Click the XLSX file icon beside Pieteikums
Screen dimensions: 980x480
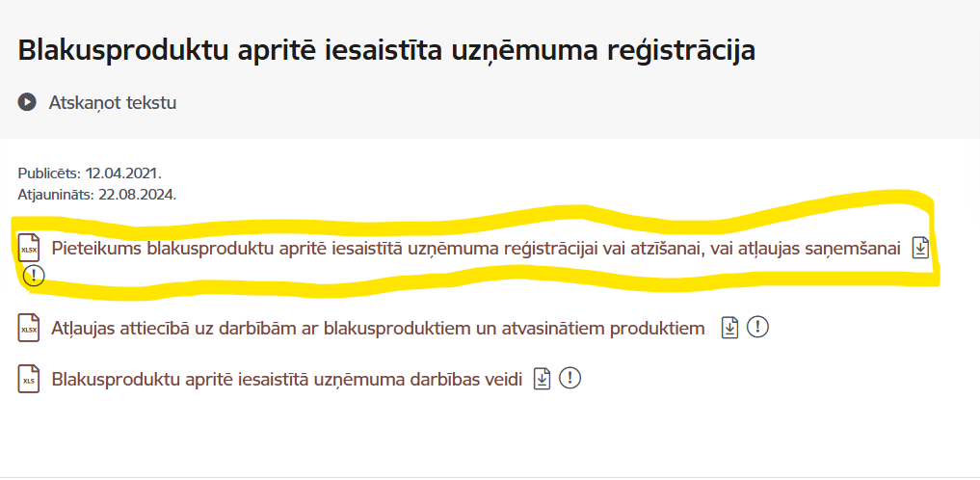tap(29, 248)
